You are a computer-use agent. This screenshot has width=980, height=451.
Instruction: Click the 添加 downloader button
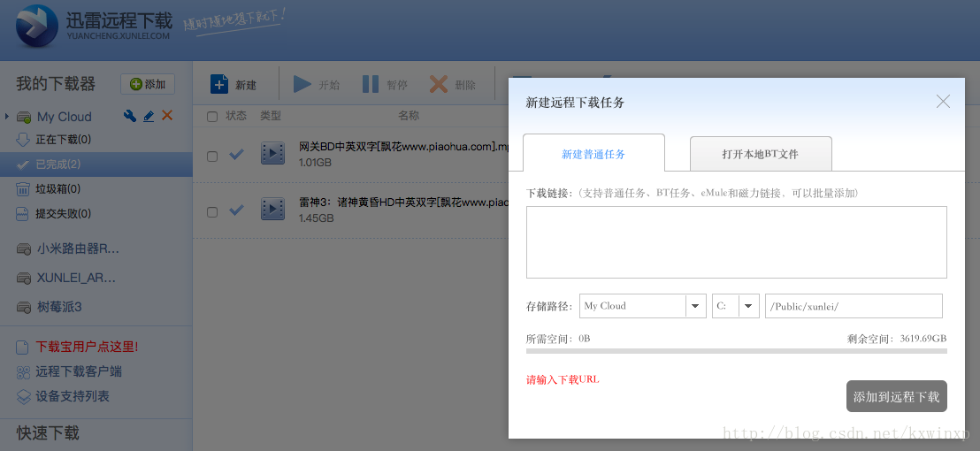(x=148, y=84)
